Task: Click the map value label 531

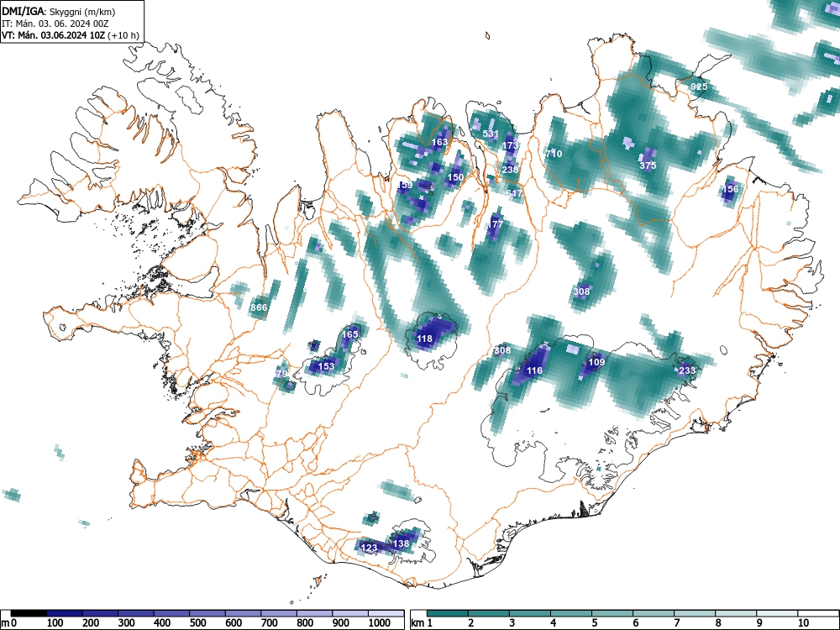Action: coord(491,134)
